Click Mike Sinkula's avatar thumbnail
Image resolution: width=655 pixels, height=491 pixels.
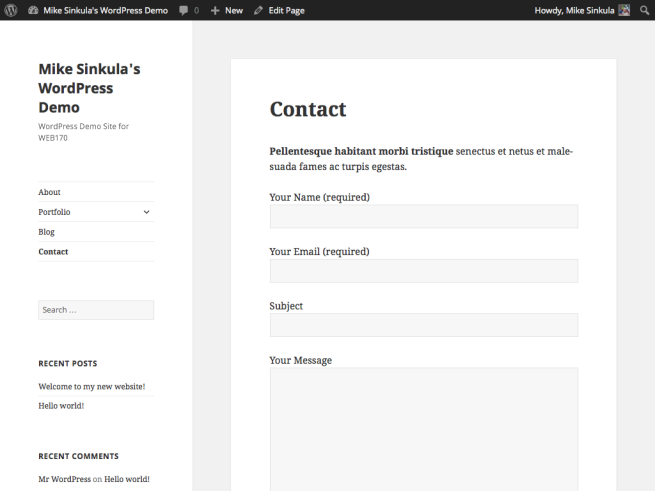[624, 10]
